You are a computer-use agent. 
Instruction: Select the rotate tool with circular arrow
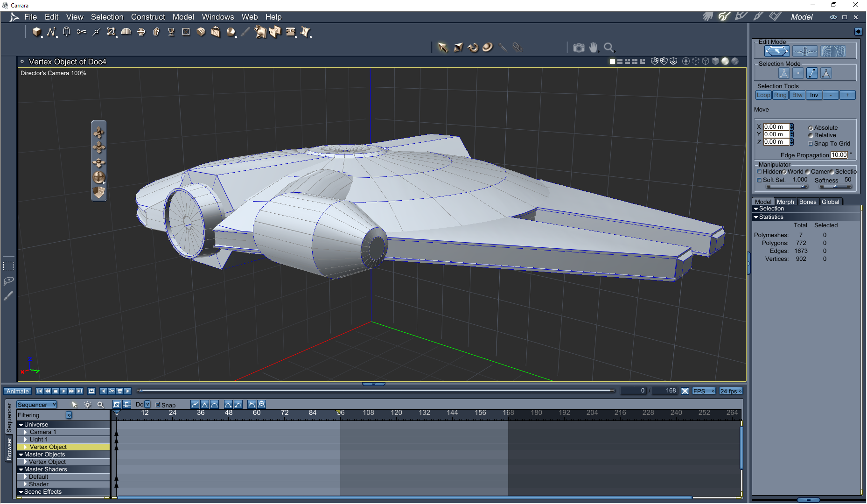(x=473, y=48)
